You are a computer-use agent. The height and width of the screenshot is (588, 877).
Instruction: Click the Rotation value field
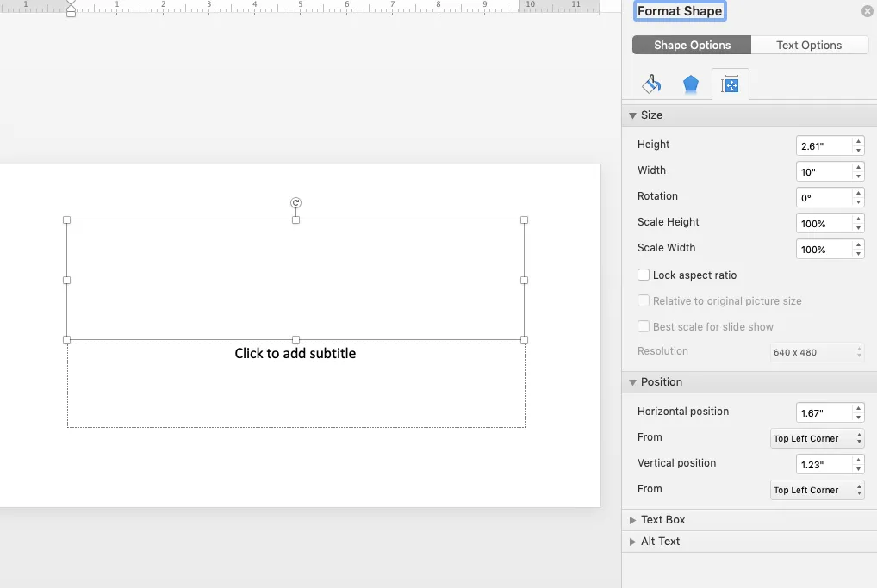(x=824, y=197)
